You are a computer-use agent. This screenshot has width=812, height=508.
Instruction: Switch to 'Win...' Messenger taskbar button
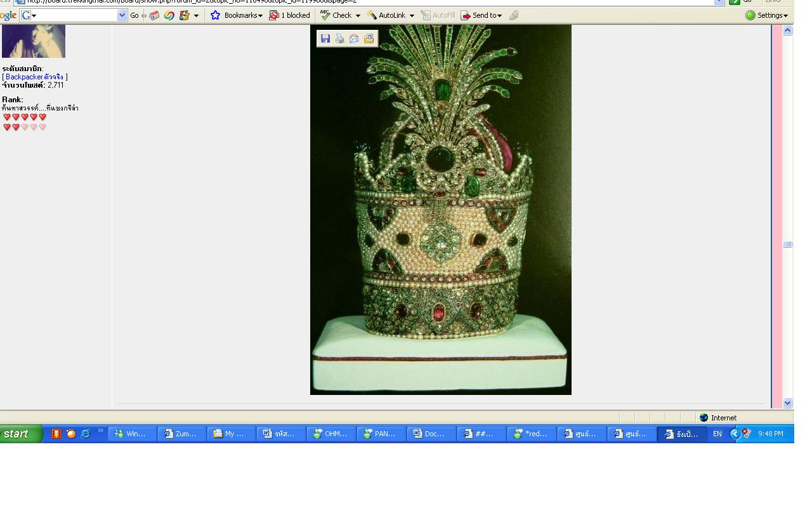pos(133,434)
